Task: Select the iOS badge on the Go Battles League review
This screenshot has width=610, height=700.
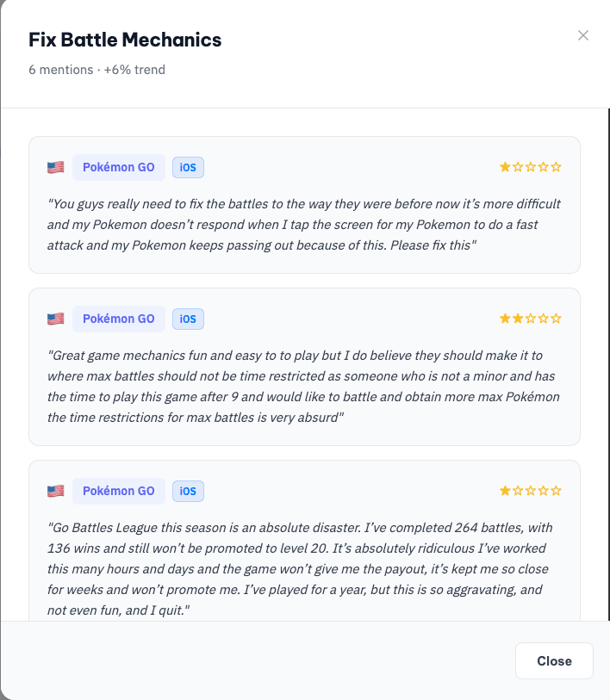Action: 188,491
